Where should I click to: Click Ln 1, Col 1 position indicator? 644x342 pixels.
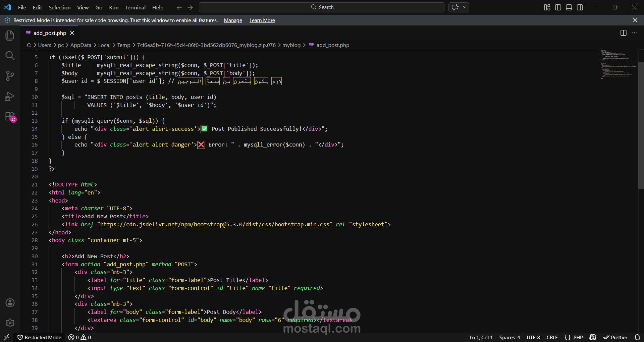481,337
